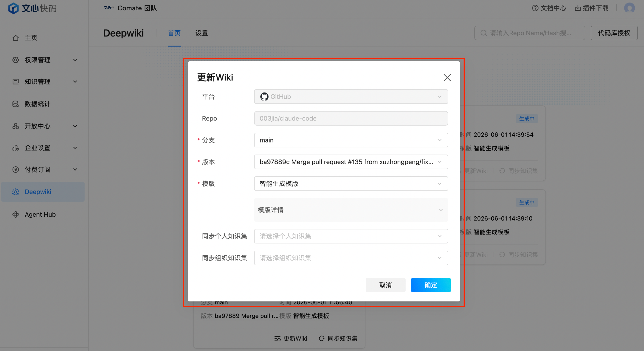Open the 文档中心 link
Image resolution: width=644 pixels, height=351 pixels.
549,8
